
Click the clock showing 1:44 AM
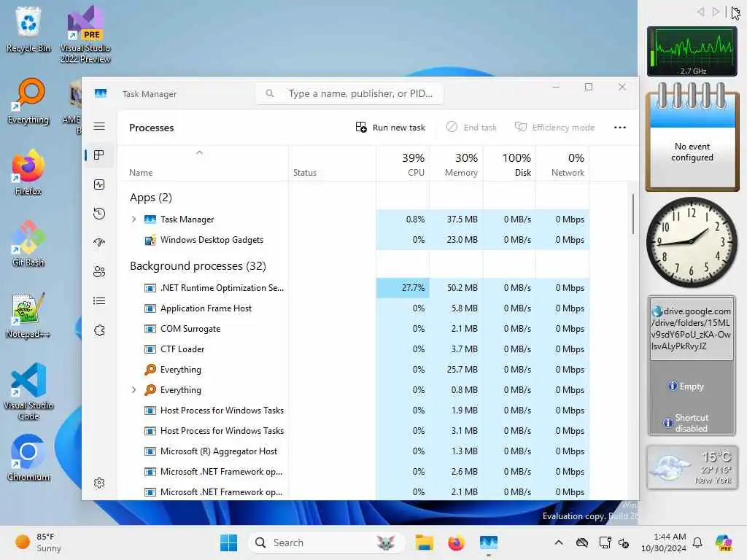tap(663, 542)
